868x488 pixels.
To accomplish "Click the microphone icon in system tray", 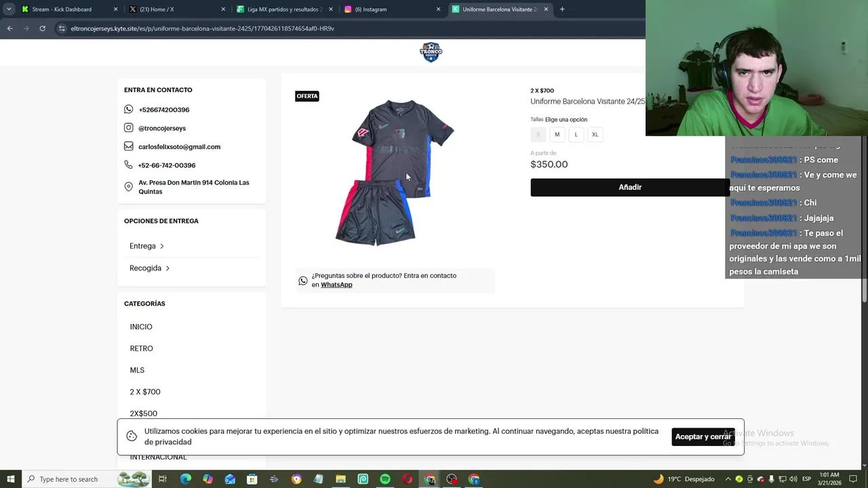I will tap(771, 479).
